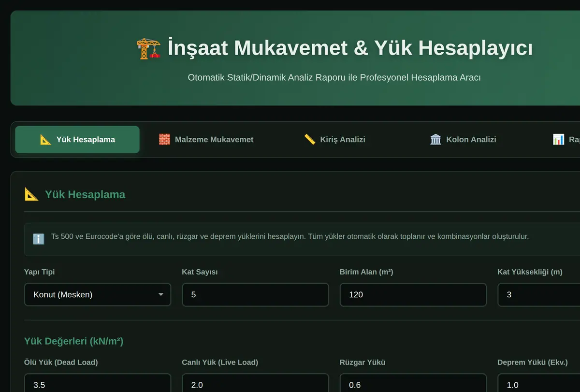The height and width of the screenshot is (392, 580).
Task: Click the Rüzgar Yükü input field
Action: 413,383
